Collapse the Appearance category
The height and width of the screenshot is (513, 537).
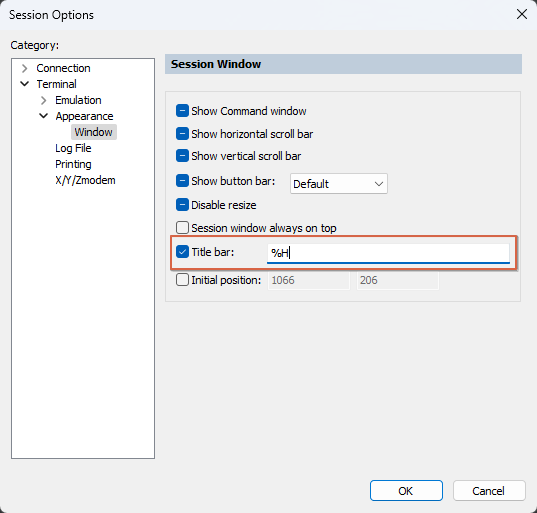[43, 116]
